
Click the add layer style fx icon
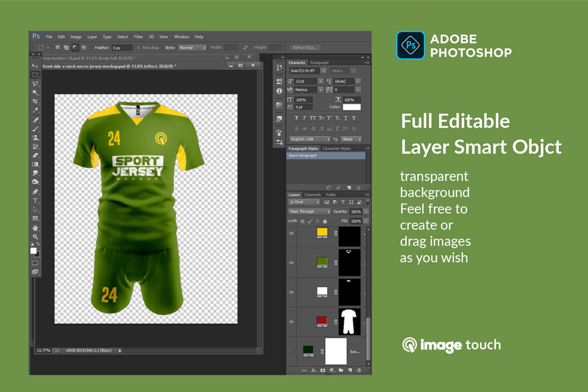tap(314, 370)
